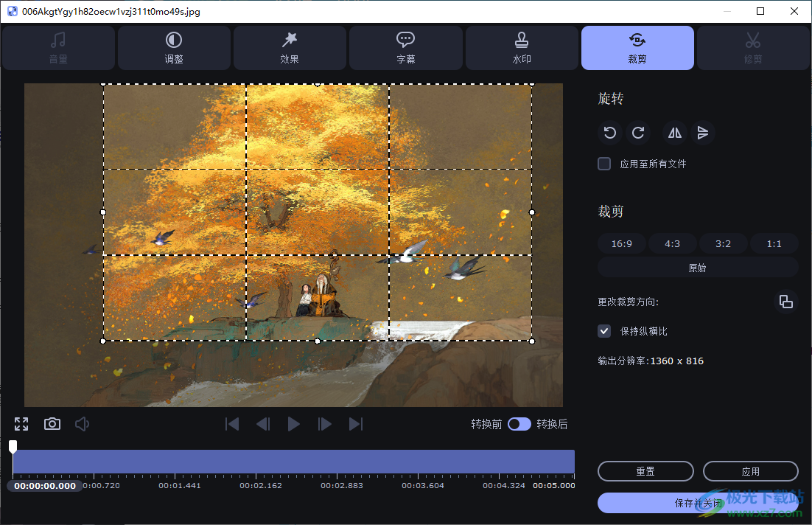Flip image horizontally

[675, 133]
